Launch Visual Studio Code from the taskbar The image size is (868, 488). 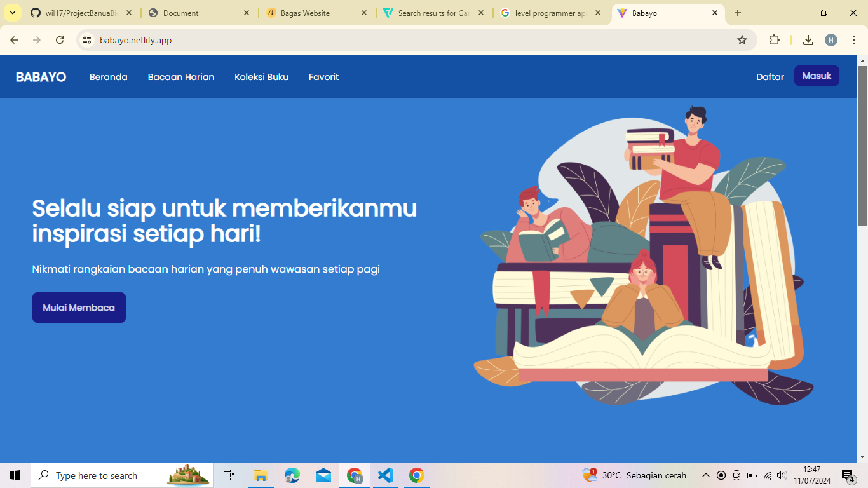point(385,475)
